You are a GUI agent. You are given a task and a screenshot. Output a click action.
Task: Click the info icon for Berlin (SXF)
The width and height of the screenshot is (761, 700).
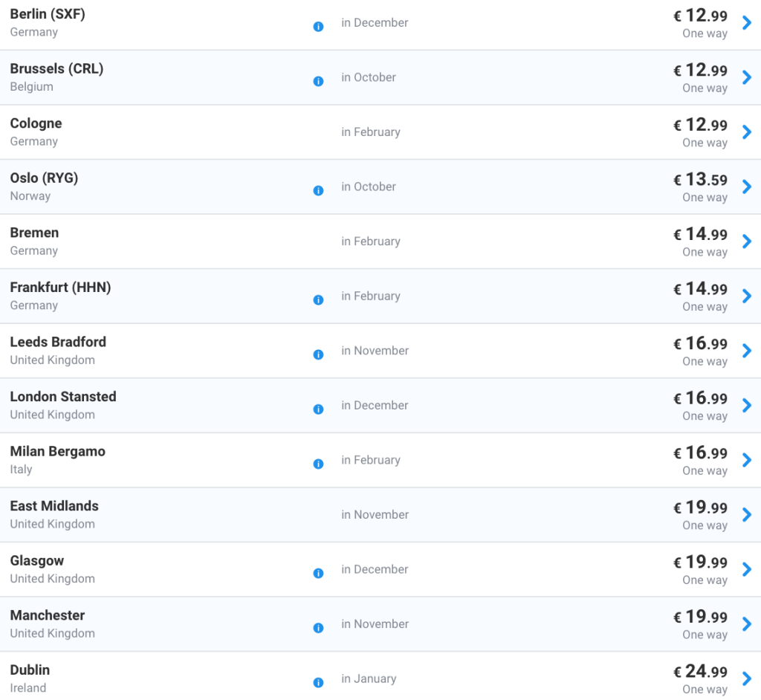[318, 27]
